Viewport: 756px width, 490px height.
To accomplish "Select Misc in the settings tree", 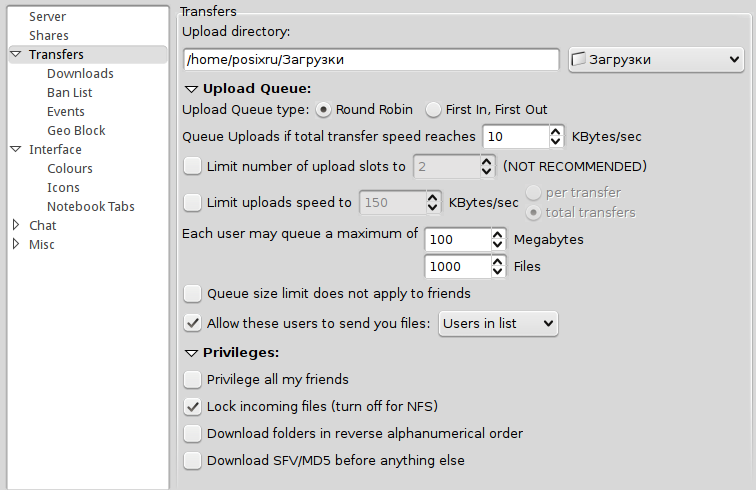I will [x=41, y=245].
